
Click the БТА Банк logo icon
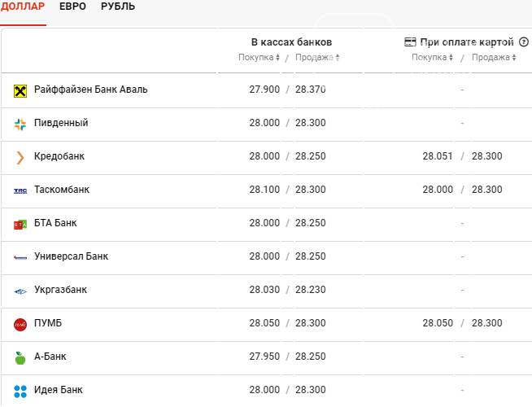pyautogui.click(x=20, y=225)
